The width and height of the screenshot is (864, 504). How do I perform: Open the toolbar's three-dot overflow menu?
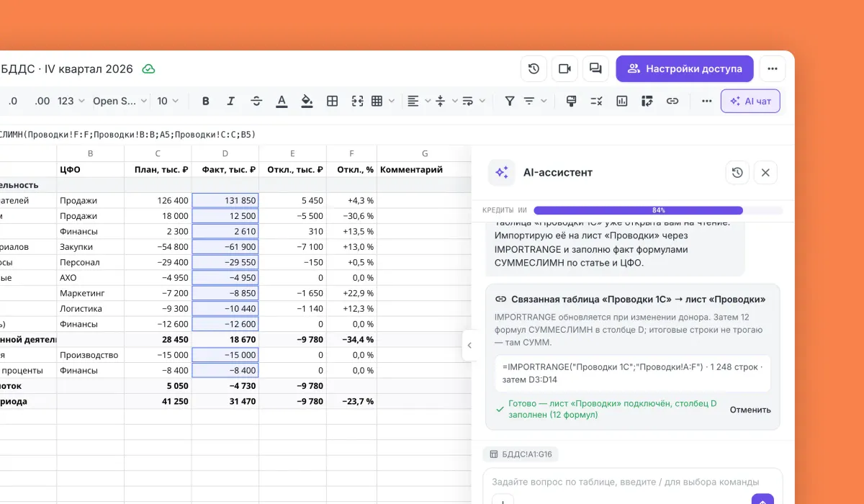[707, 102]
